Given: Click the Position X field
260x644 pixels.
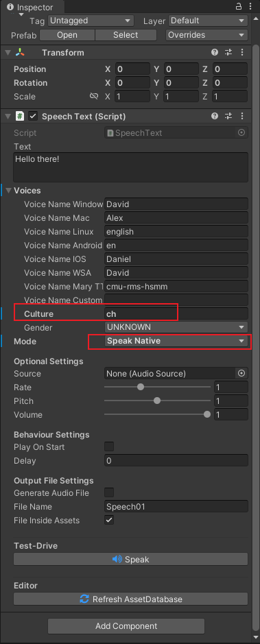Looking at the screenshot, I should 132,69.
